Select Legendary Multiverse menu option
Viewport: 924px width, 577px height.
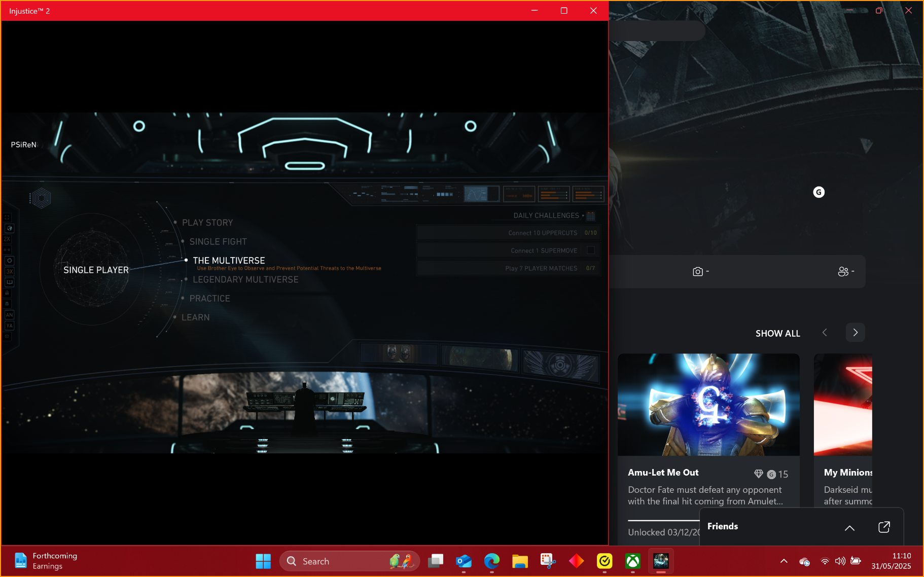pos(245,280)
